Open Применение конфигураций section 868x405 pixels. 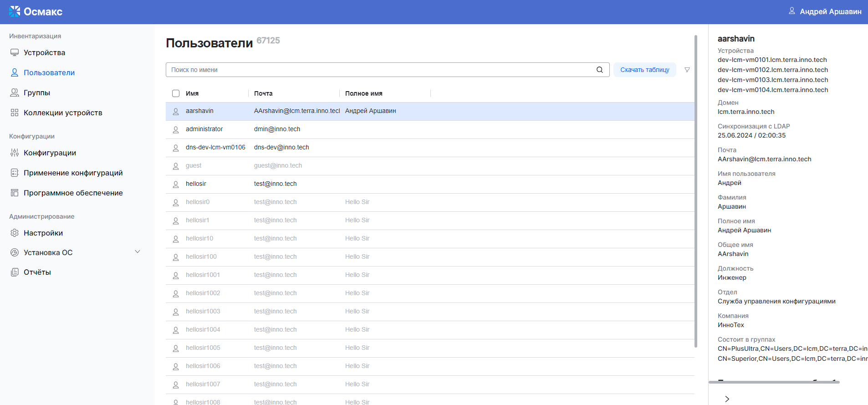(73, 173)
